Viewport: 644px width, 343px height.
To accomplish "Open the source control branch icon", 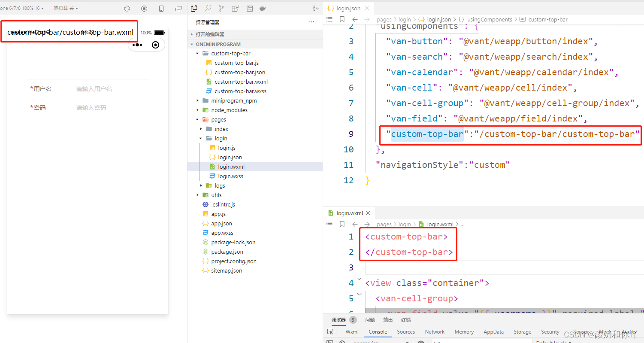I will point(221,8).
